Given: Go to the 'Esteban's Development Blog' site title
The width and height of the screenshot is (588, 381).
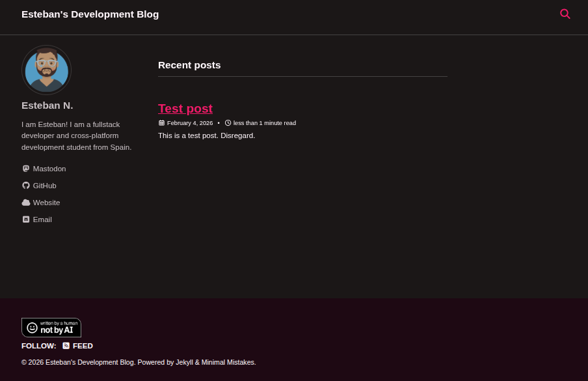Looking at the screenshot, I should coord(90,14).
